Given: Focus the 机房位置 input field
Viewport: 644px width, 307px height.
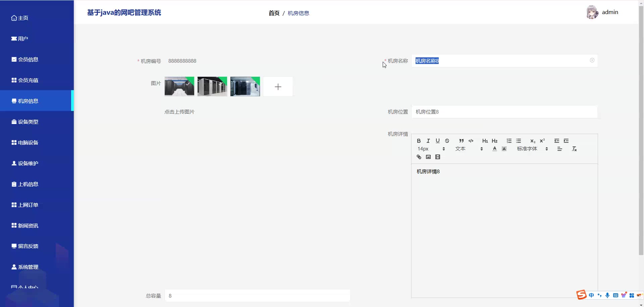Looking at the screenshot, I should [x=504, y=112].
